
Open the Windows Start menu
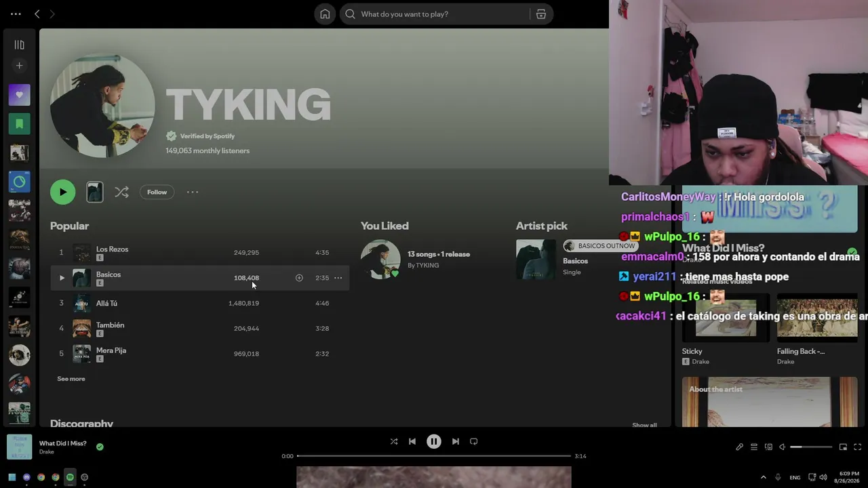point(12,477)
